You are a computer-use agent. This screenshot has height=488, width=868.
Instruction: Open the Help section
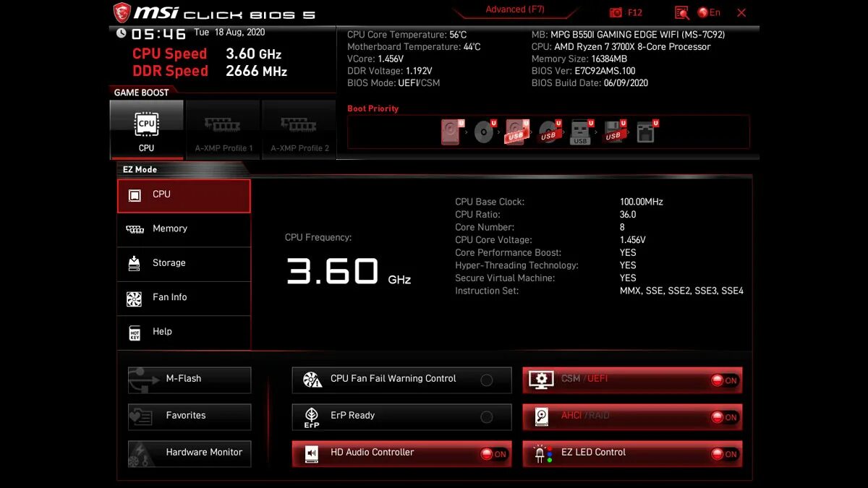pyautogui.click(x=184, y=333)
